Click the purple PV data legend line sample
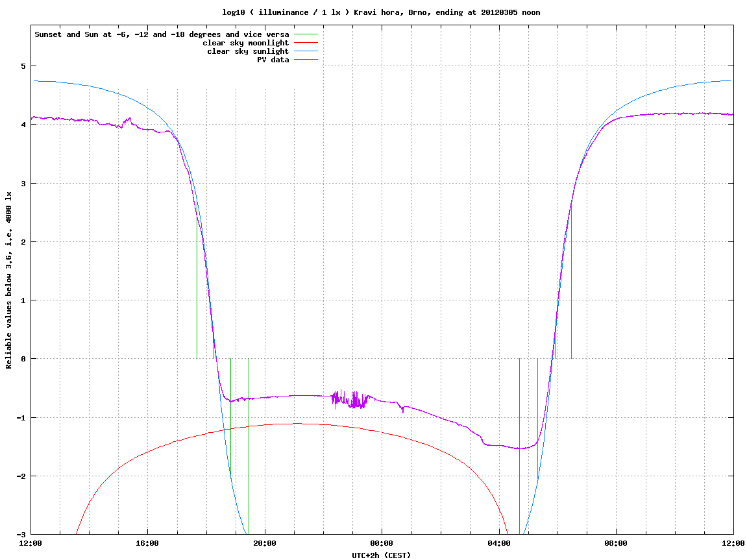The width and height of the screenshot is (747, 560). point(306,60)
